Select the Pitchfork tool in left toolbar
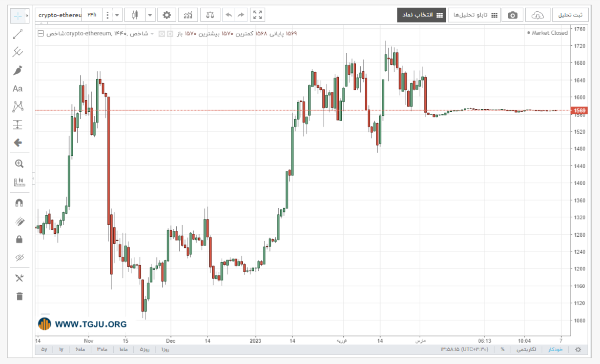This screenshot has width=600, height=364. [x=17, y=52]
